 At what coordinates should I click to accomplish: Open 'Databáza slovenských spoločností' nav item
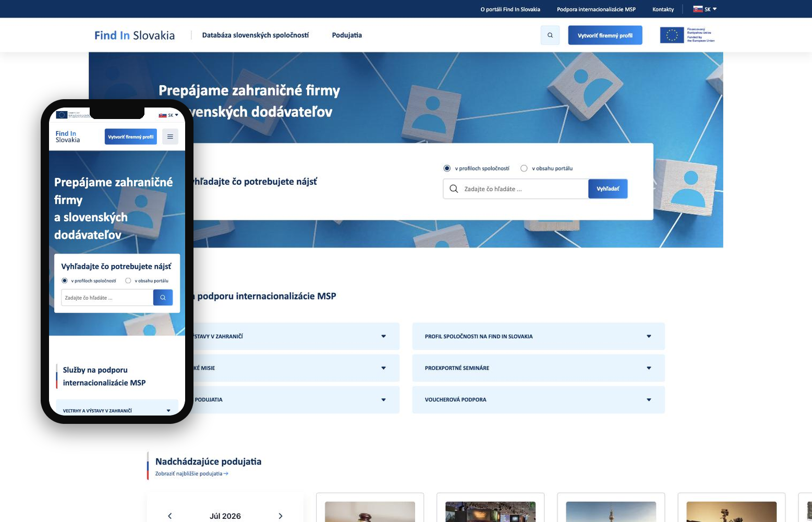click(256, 35)
